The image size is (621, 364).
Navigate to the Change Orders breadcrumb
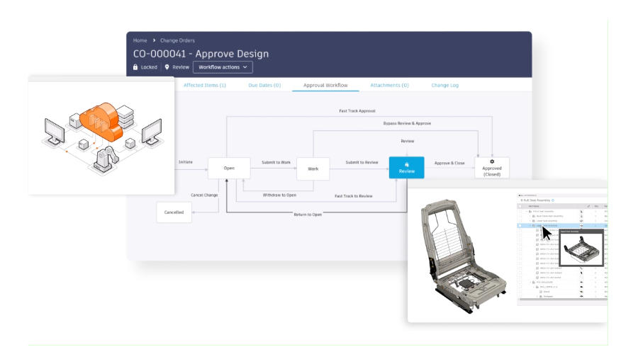pyautogui.click(x=177, y=40)
